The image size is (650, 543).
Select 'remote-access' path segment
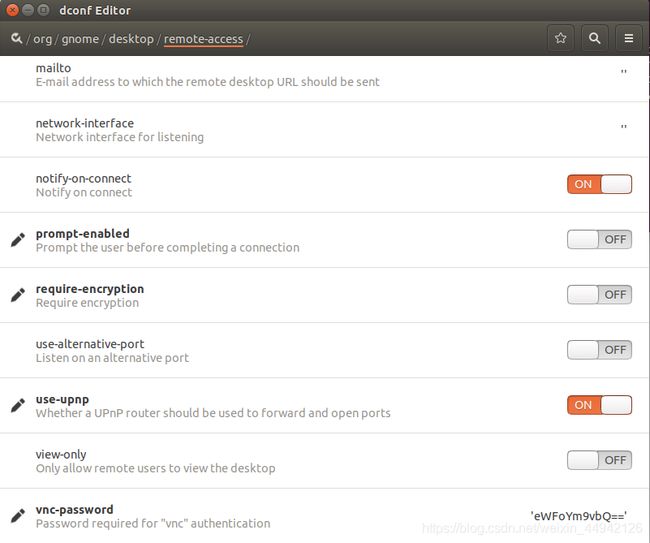pyautogui.click(x=203, y=39)
